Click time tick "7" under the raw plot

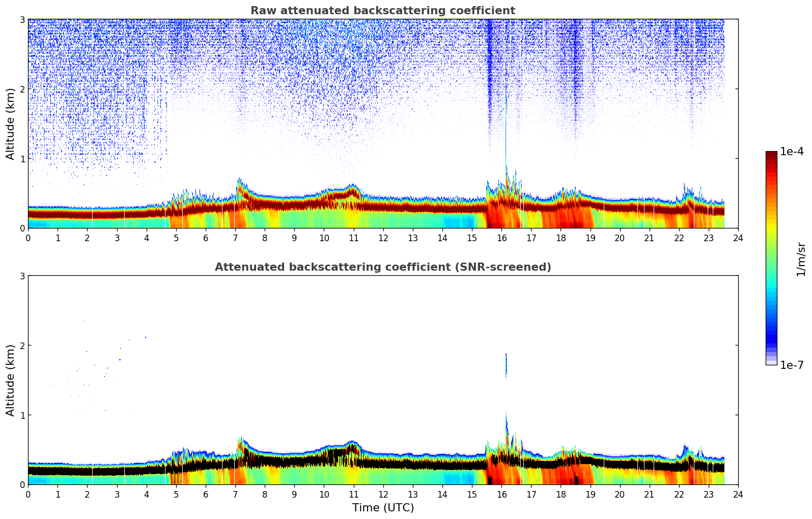(x=235, y=238)
